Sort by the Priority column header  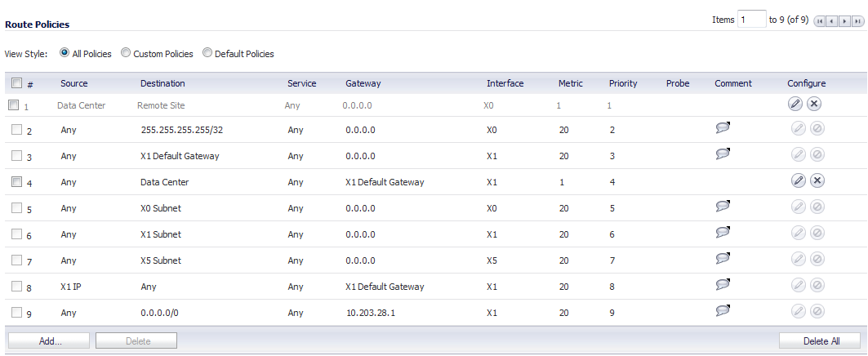(x=622, y=83)
